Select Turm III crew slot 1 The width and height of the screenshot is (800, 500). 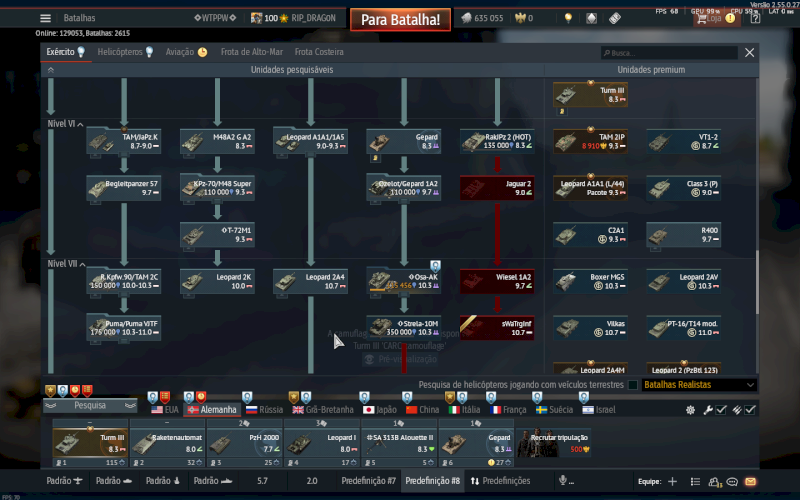pyautogui.click(x=90, y=442)
